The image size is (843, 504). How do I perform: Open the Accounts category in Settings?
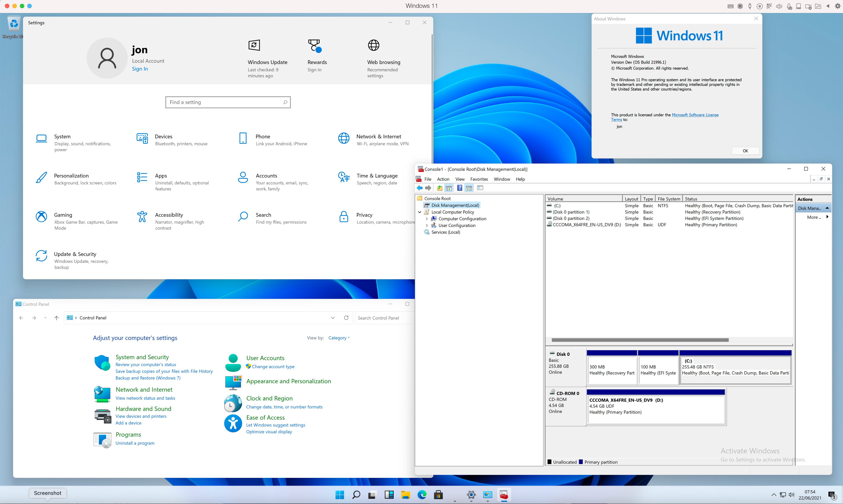(x=274, y=182)
